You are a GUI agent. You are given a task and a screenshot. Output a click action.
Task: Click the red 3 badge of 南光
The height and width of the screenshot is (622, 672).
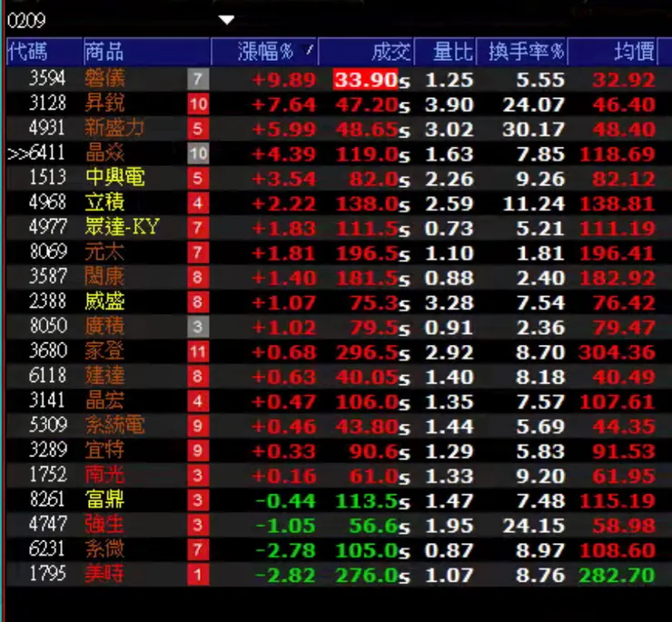pos(198,476)
